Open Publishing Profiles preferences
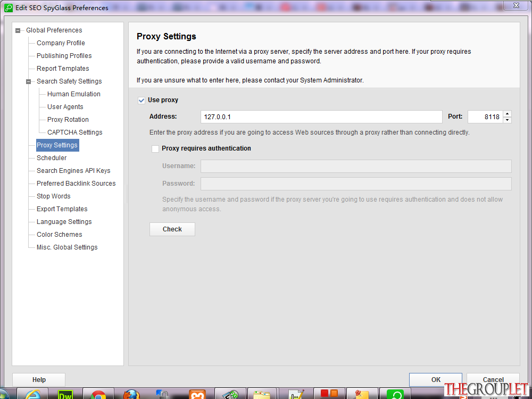This screenshot has width=532, height=399. [x=64, y=56]
